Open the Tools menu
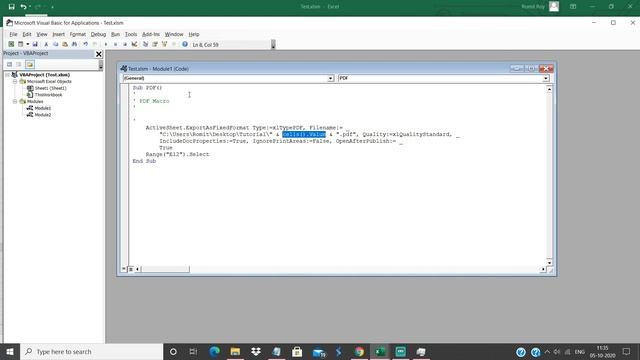The width and height of the screenshot is (640, 360). tap(131, 34)
